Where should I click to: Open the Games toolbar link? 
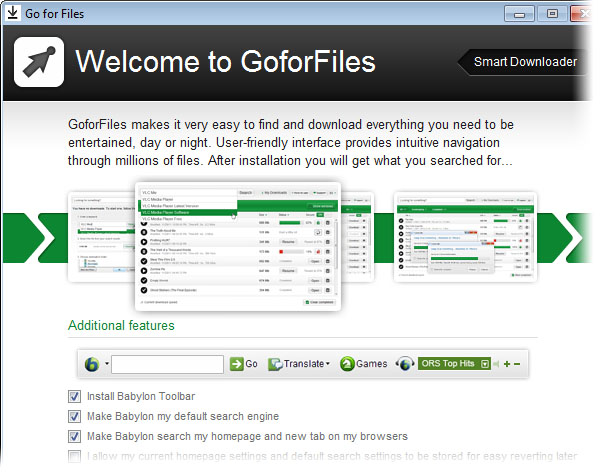coord(372,364)
